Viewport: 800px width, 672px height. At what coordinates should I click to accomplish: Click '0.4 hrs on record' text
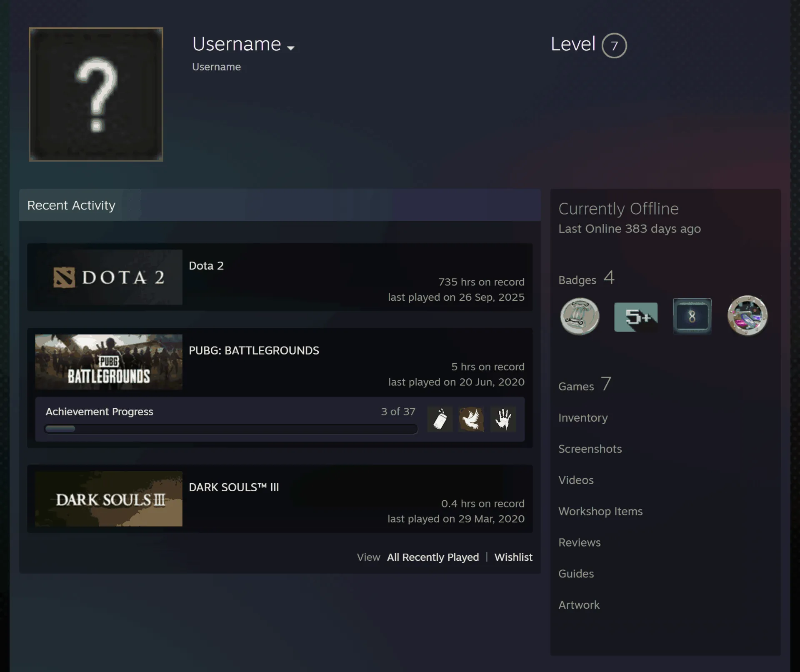(x=483, y=504)
